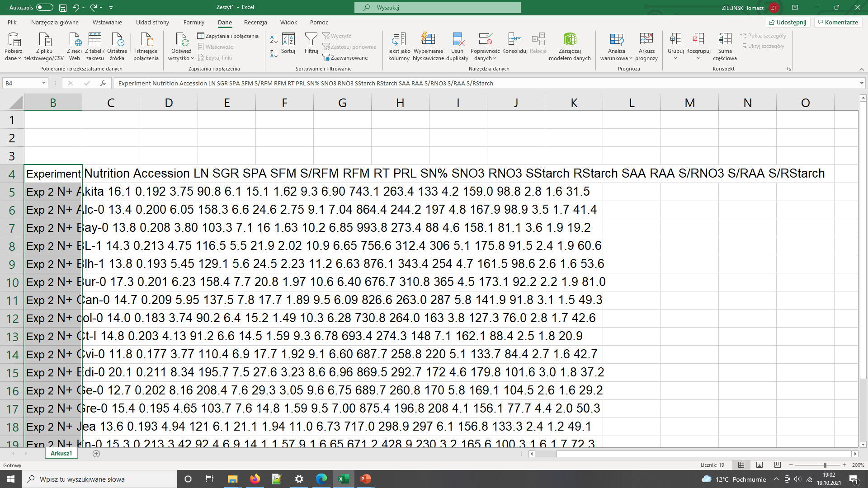
Task: Click the insert function fx icon
Action: click(x=103, y=83)
